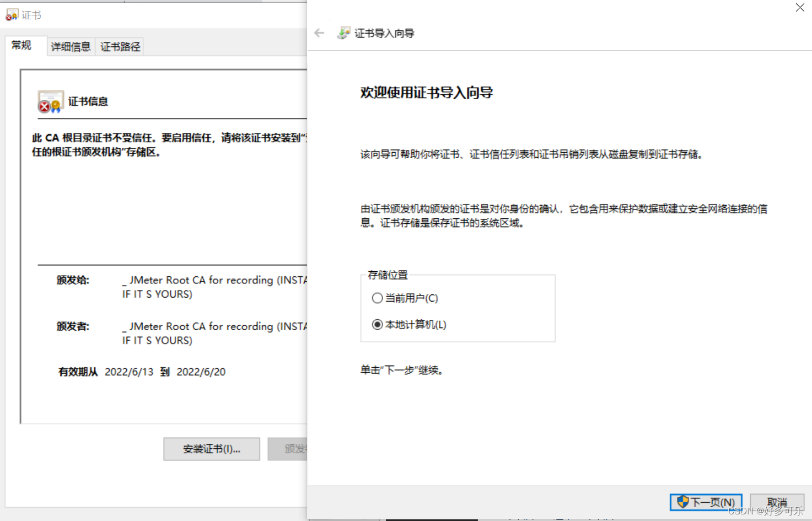Cancel the import wizard with 取消

[x=777, y=502]
